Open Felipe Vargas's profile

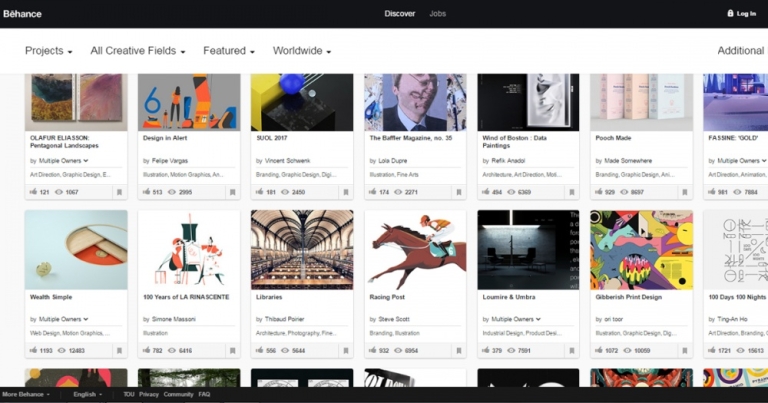click(169, 161)
